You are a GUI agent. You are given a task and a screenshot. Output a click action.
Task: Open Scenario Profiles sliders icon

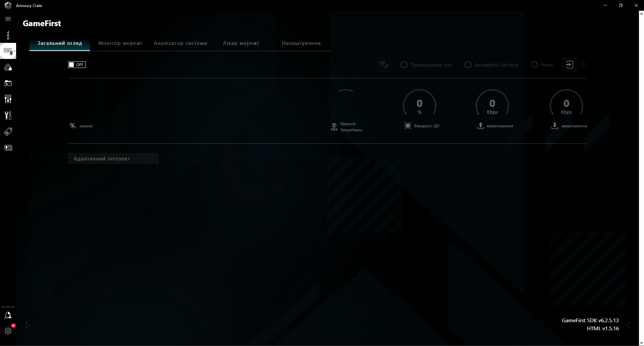pos(8,99)
